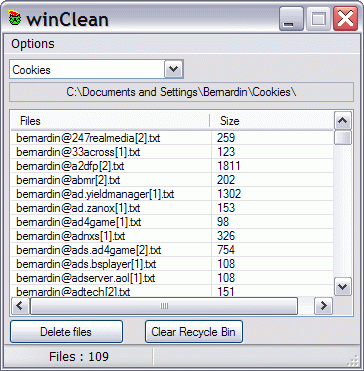Open the Options menu
This screenshot has width=364, height=371.
[33, 44]
